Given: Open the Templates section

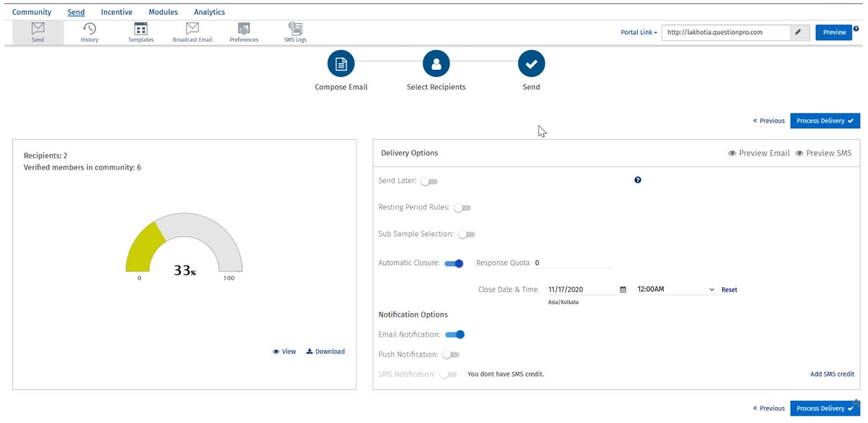Looking at the screenshot, I should pos(140,32).
